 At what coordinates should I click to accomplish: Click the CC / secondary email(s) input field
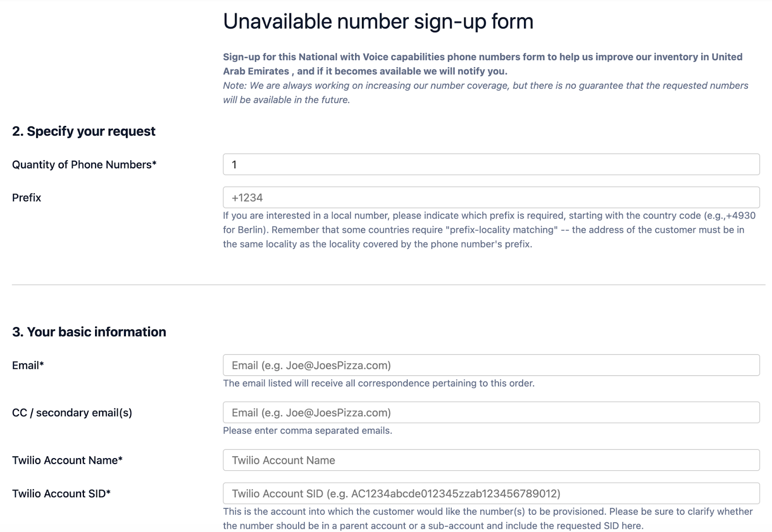491,412
